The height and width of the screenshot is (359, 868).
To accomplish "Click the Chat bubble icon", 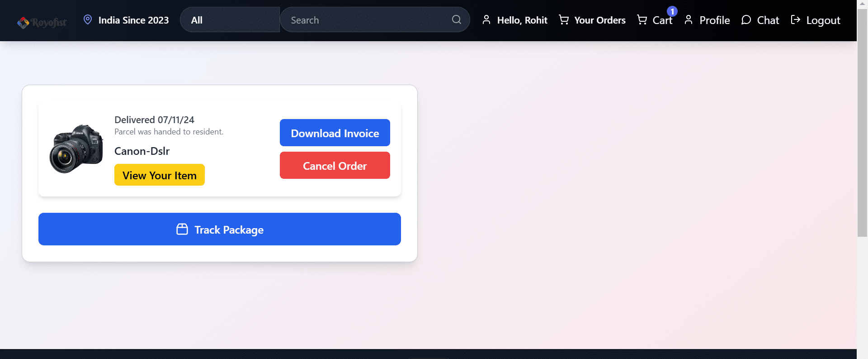I will [x=746, y=20].
